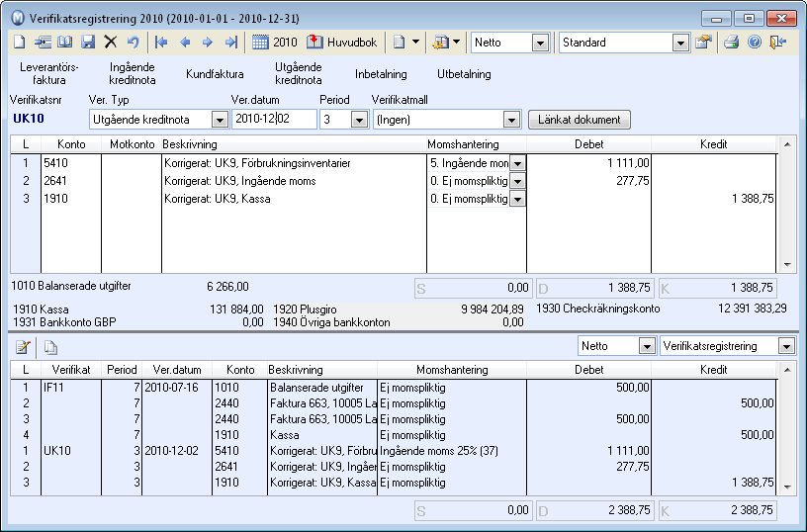The height and width of the screenshot is (532, 807).
Task: Undo changes with the curved arrow icon
Action: pos(134,43)
